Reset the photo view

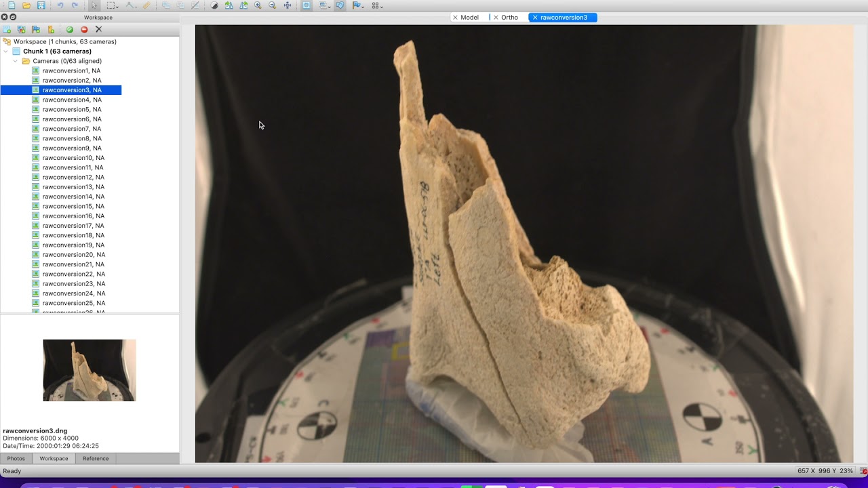[x=288, y=5]
